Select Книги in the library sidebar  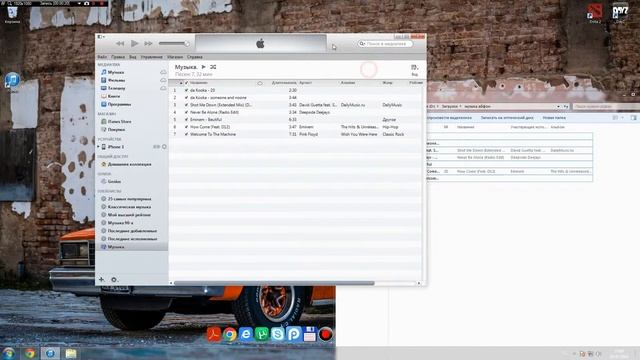click(x=114, y=96)
